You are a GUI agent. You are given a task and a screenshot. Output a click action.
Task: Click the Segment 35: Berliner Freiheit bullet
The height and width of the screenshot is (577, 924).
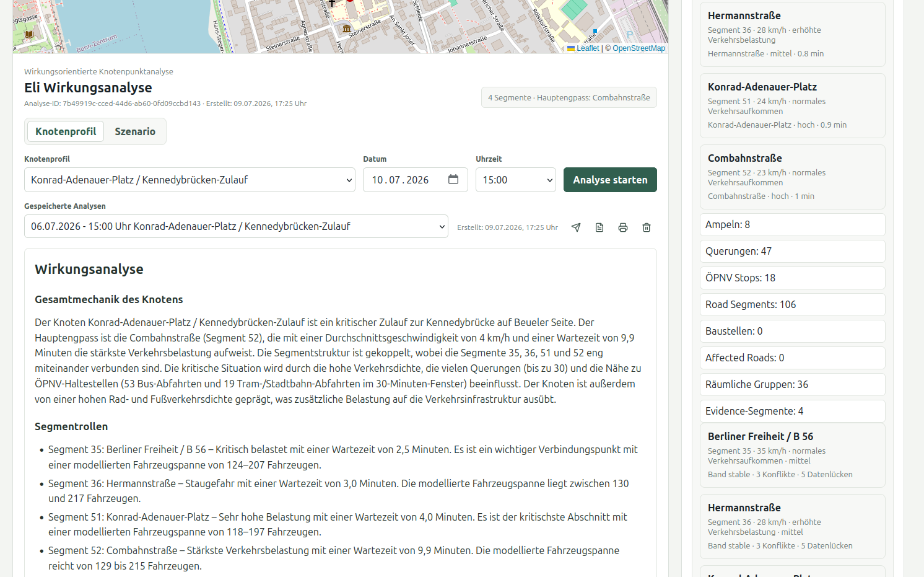[343, 457]
